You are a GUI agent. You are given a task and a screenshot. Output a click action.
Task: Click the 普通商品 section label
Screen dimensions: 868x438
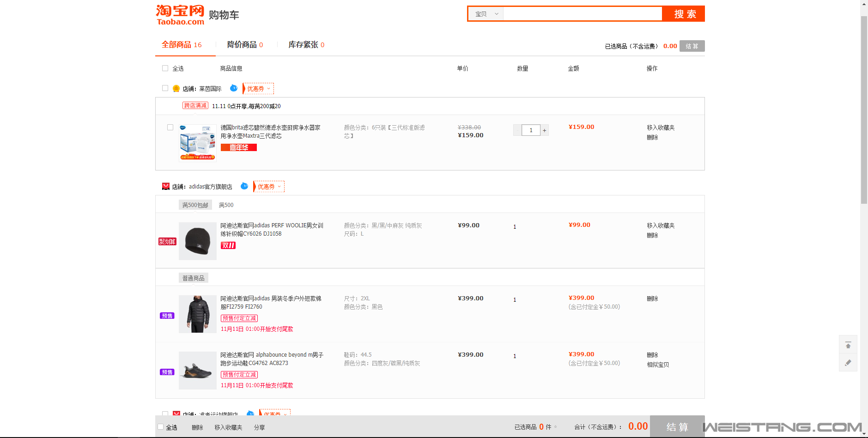coord(194,278)
